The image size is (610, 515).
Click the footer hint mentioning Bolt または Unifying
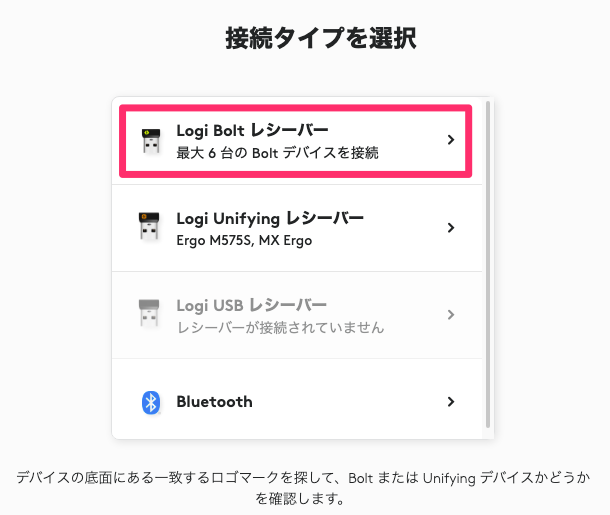click(303, 478)
